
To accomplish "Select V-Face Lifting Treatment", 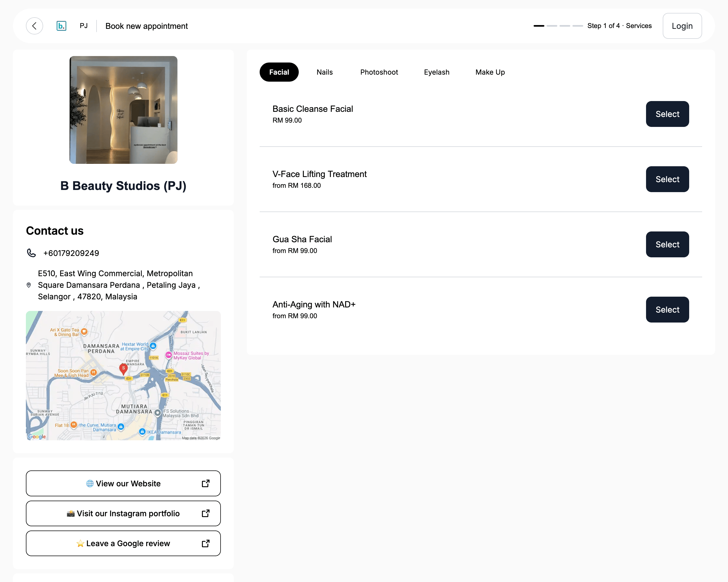I will (667, 179).
